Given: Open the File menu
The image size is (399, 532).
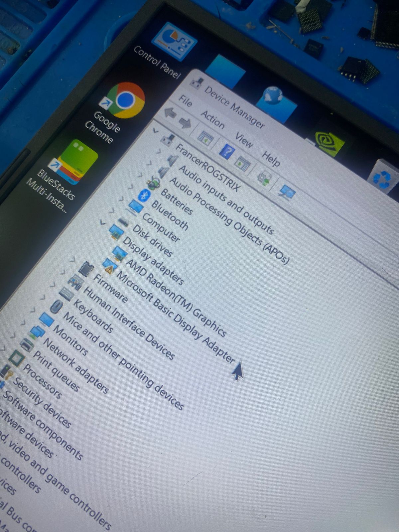Looking at the screenshot, I should [x=185, y=101].
